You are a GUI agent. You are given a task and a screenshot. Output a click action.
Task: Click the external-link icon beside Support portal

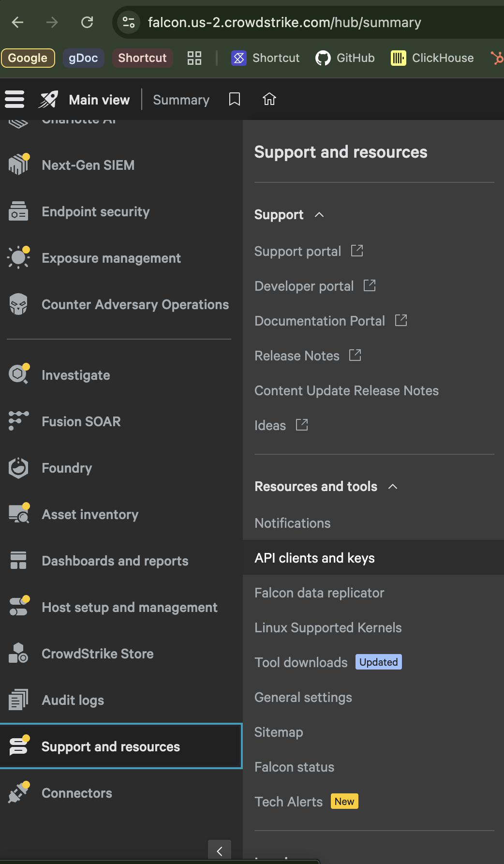(x=357, y=251)
